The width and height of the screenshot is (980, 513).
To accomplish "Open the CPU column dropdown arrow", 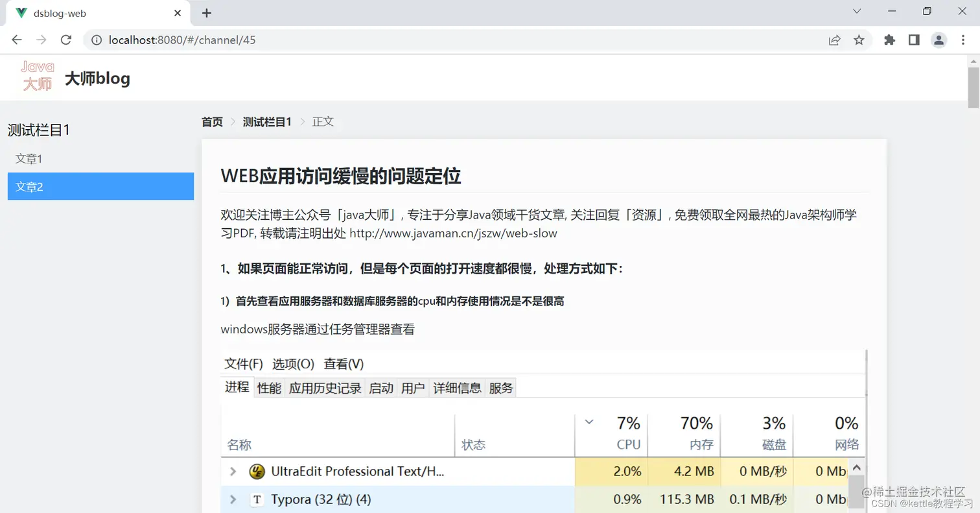I will click(x=589, y=421).
